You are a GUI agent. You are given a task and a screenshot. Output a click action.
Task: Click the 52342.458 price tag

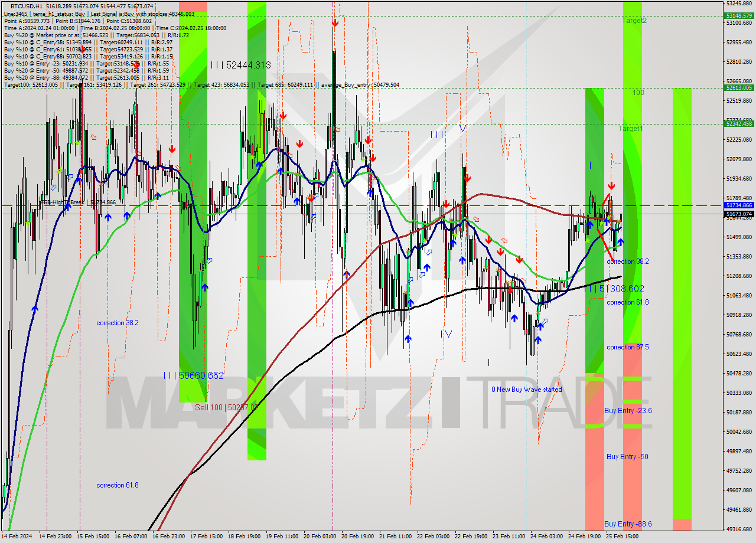[x=739, y=123]
